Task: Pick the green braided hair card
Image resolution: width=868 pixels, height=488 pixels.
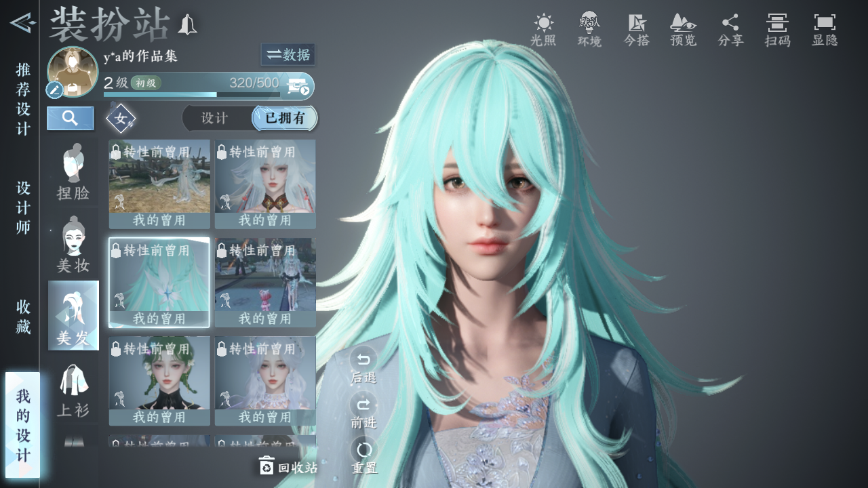Action: [159, 381]
